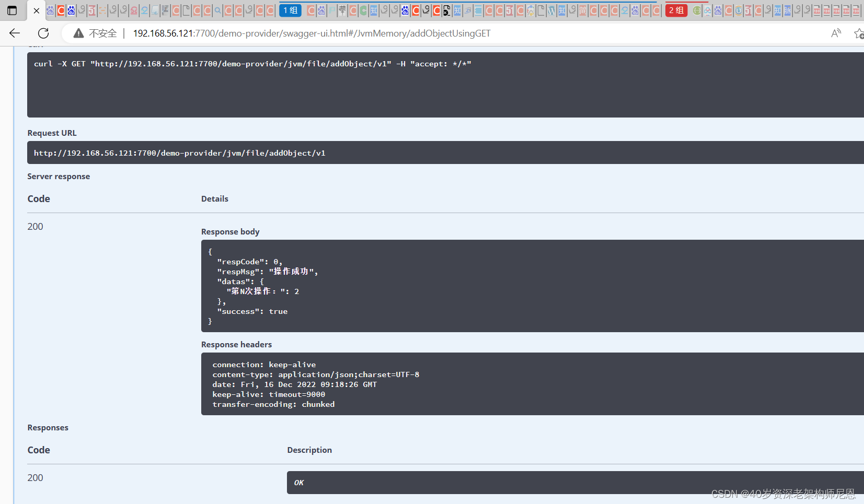This screenshot has width=864, height=504.
Task: Click the 'connection: keep-alive' header line
Action: [264, 365]
